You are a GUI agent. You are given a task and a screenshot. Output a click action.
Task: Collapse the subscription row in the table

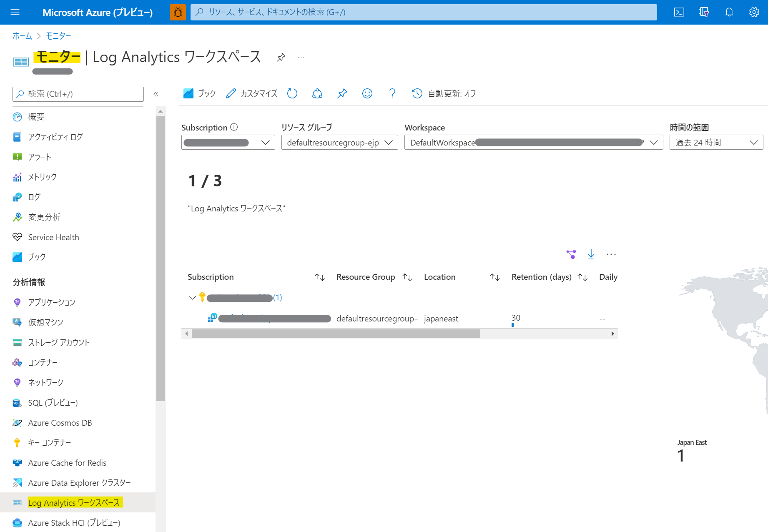192,297
